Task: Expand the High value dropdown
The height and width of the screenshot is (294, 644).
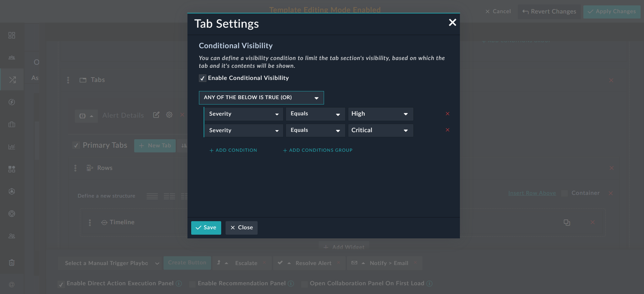Action: (380, 114)
